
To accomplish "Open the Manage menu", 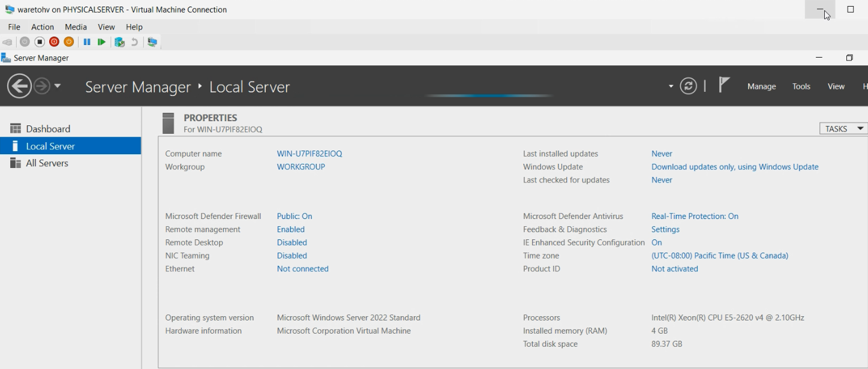I will coord(762,86).
